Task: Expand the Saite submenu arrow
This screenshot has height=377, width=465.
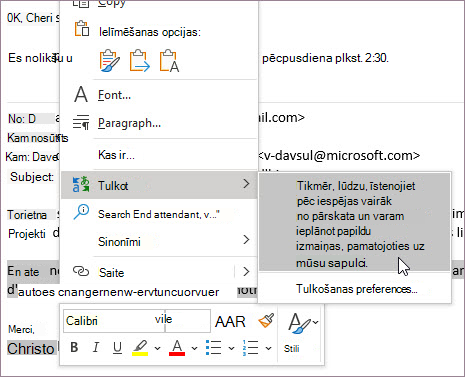Action: (246, 272)
